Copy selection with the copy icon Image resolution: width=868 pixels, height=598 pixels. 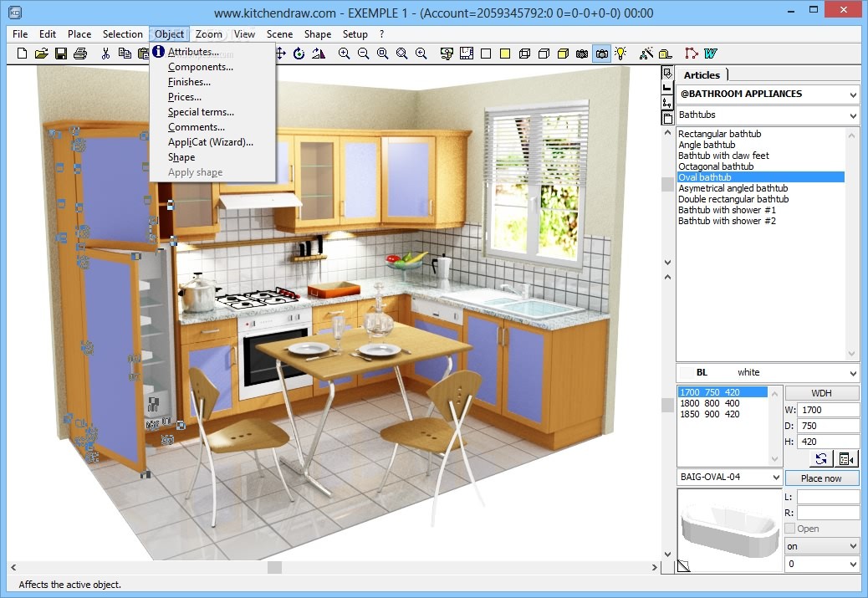coord(125,54)
